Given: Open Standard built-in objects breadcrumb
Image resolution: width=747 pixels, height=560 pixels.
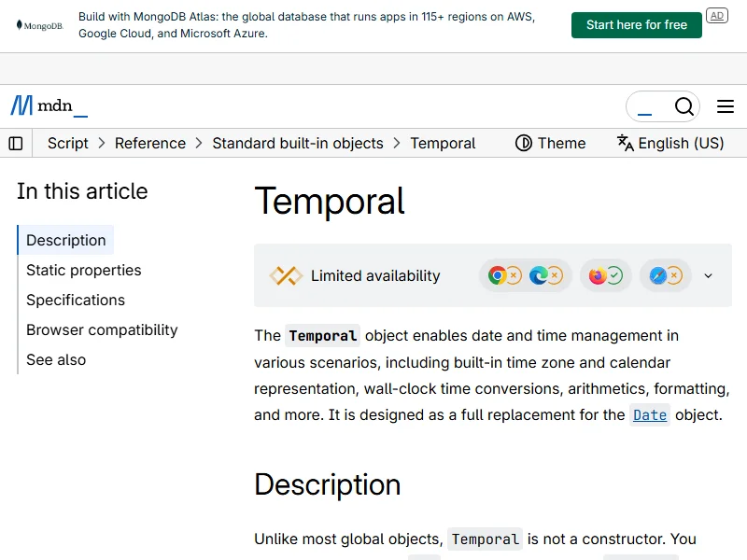Looking at the screenshot, I should 298,143.
